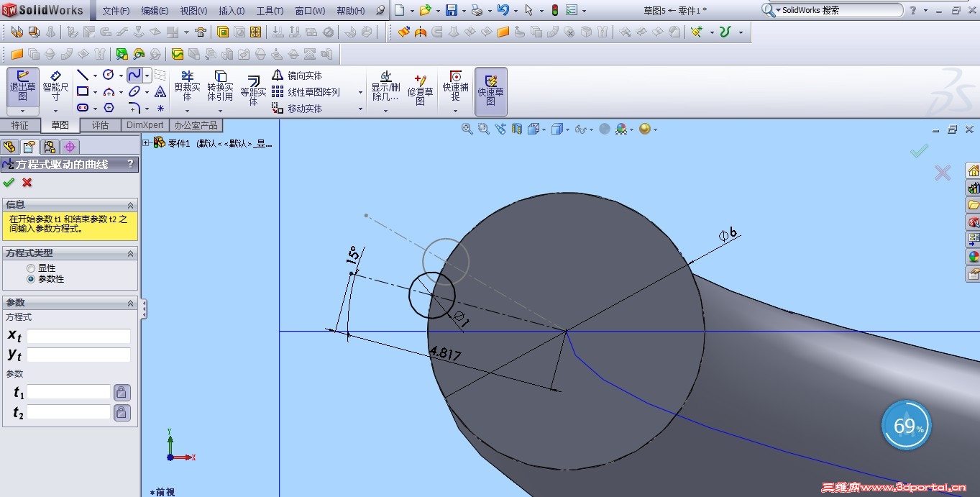Viewport: 980px width, 497px height.
Task: Collapse the 信息 section
Action: point(130,205)
